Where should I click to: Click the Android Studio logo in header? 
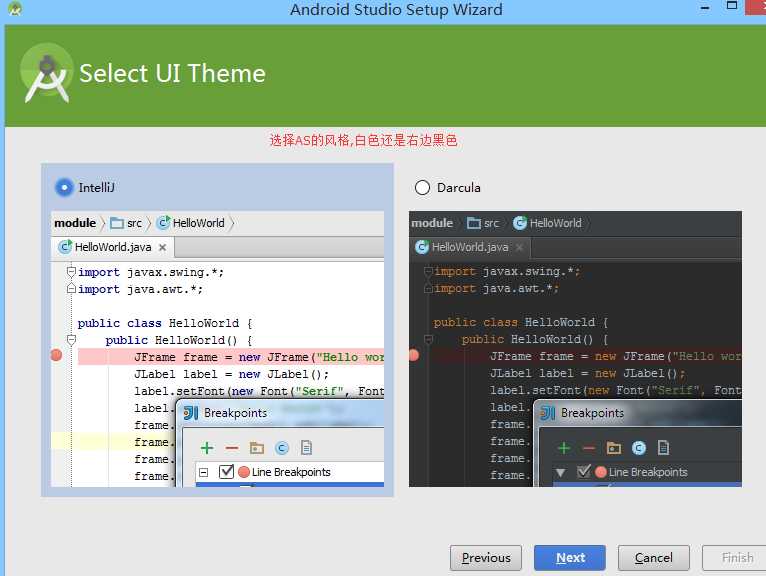(x=46, y=73)
